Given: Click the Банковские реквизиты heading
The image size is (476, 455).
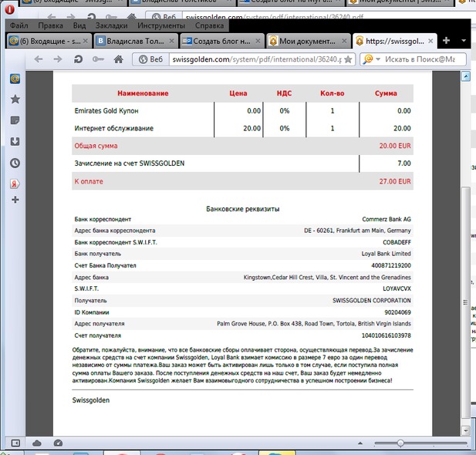Looking at the screenshot, I should (x=242, y=209).
